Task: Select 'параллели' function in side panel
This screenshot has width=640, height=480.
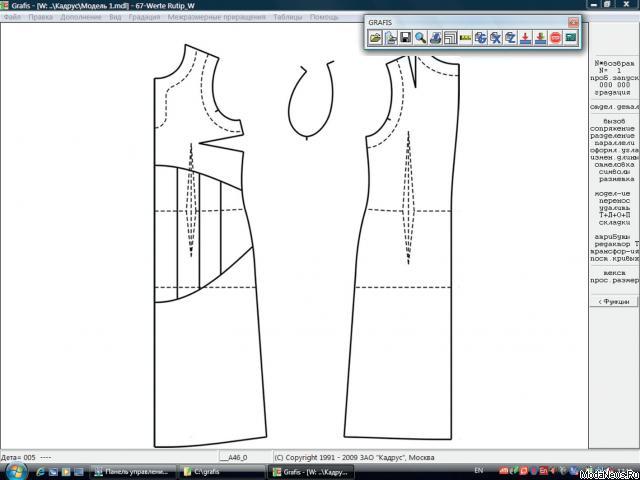Action: click(614, 143)
